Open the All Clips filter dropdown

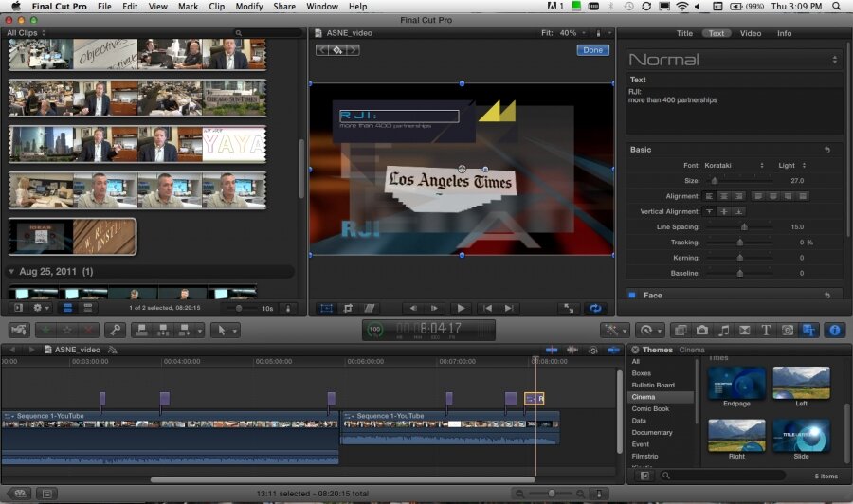(x=26, y=32)
